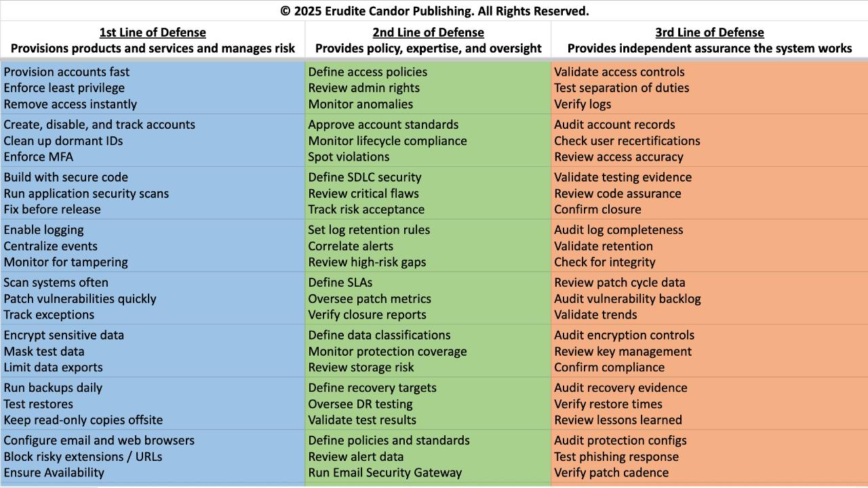Select 'Run application security scans' line
868x488 pixels.
pyautogui.click(x=86, y=193)
